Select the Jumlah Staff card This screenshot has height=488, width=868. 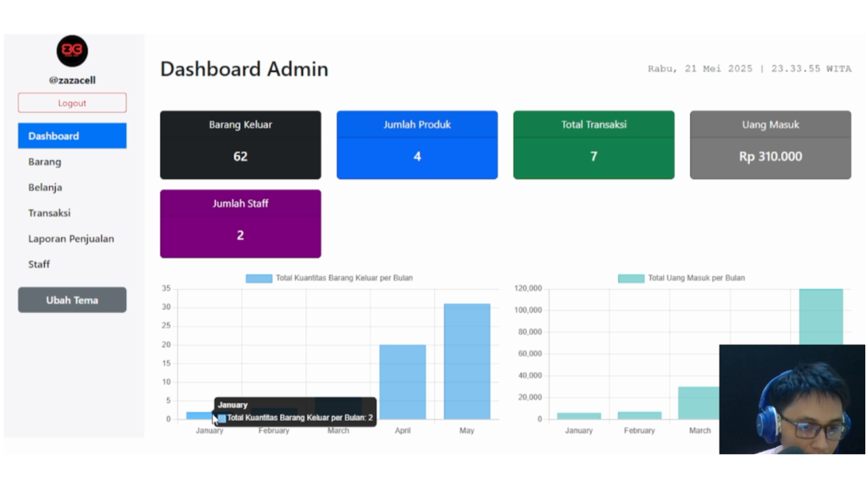240,224
